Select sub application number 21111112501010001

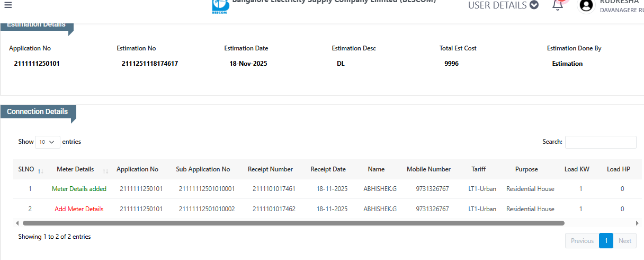(207, 189)
